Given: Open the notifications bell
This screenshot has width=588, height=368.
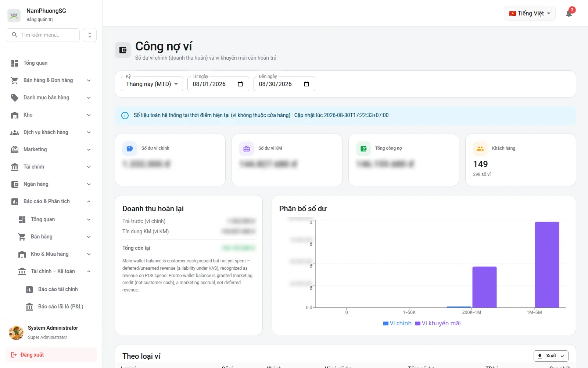Looking at the screenshot, I should pyautogui.click(x=569, y=14).
